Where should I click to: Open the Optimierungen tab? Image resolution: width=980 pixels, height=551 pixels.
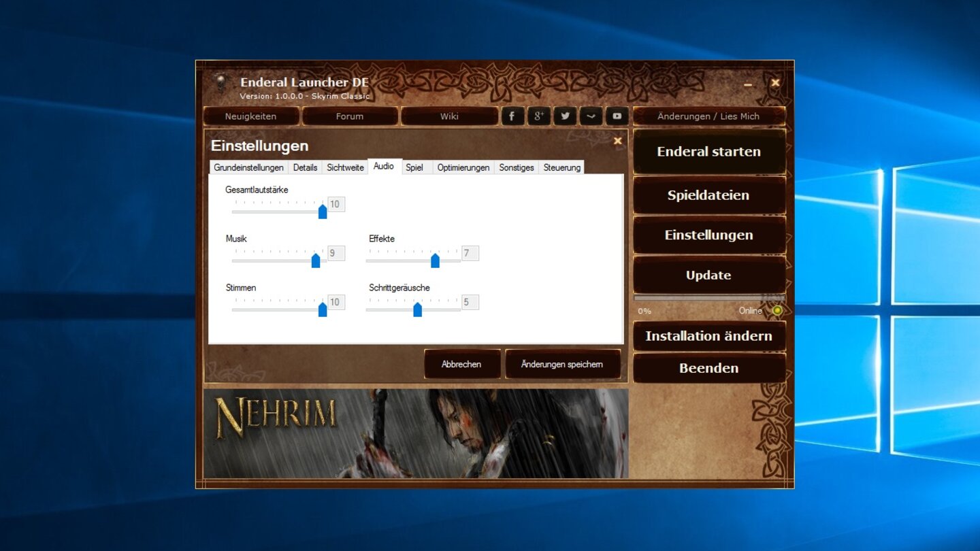click(x=463, y=167)
